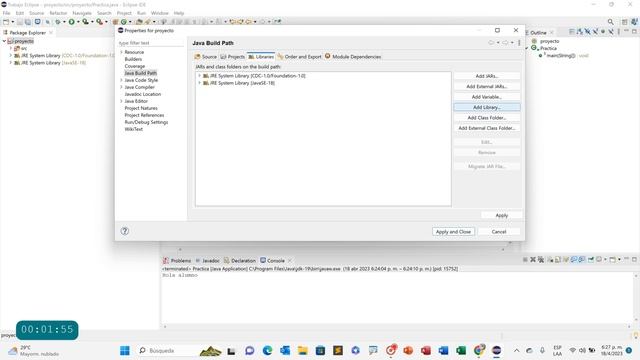Expand JRE System Library [JavaSE-18] in build path list
640x360 pixels.
[199, 83]
